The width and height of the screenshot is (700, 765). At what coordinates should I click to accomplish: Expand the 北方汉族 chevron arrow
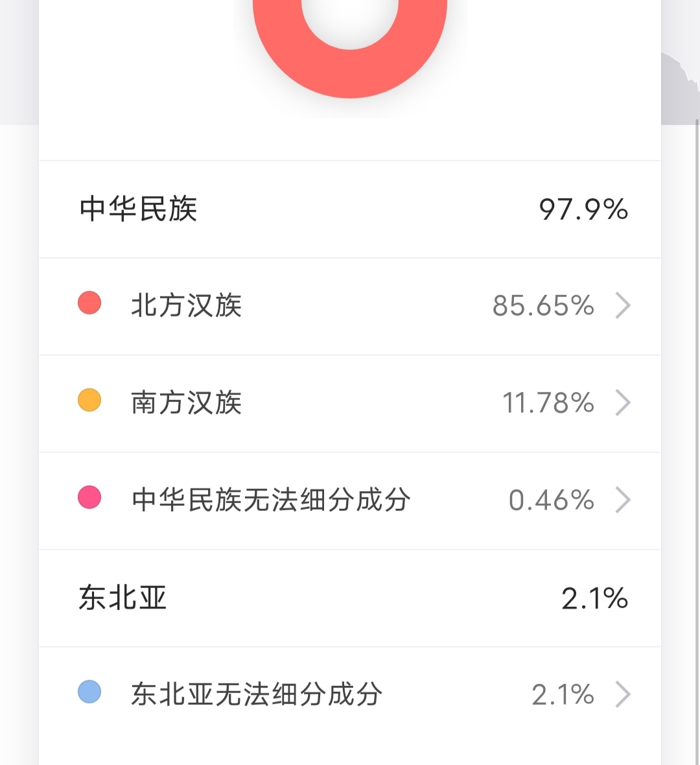click(x=623, y=305)
